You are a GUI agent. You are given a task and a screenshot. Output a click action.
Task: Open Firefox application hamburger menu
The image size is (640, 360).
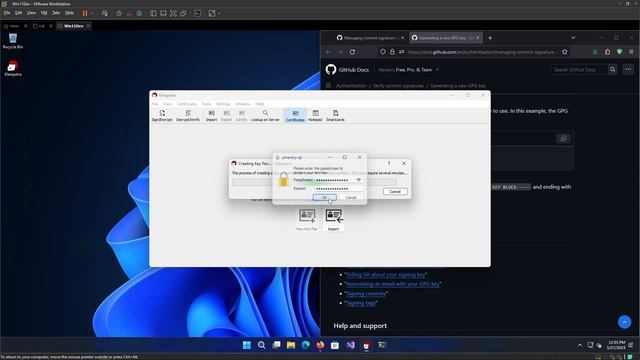(x=631, y=52)
